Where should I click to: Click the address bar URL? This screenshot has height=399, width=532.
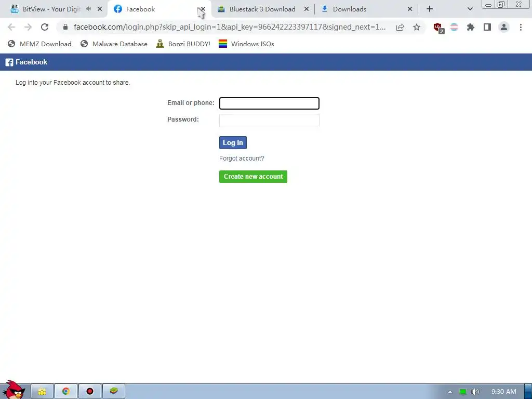229,27
